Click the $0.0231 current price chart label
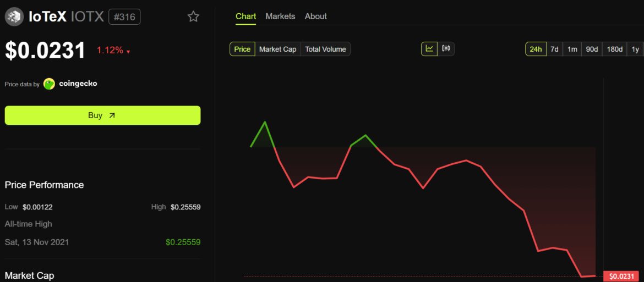Screen dimensions: 644x282 pos(623,277)
